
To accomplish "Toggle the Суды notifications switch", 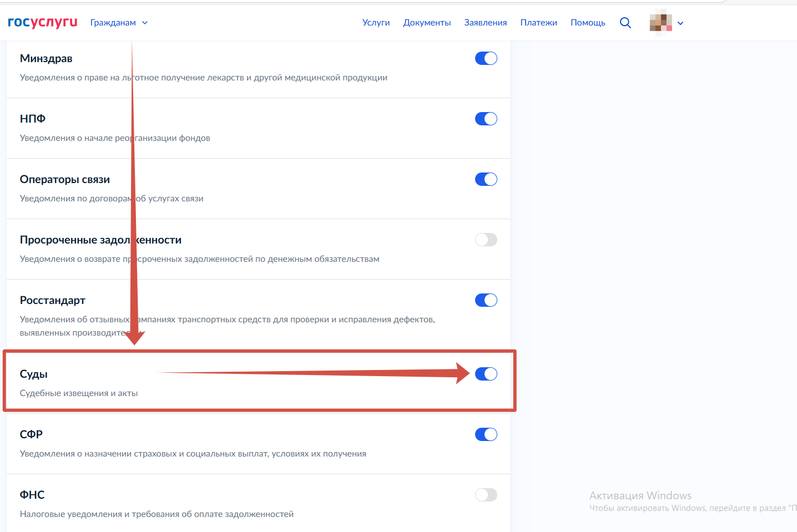I will click(486, 374).
